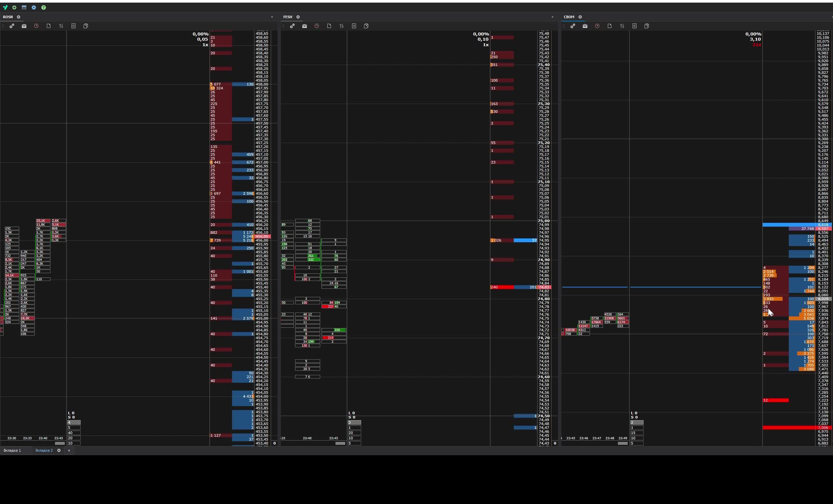Viewport: 833px width, 504px height.
Task: Click the briefcase icon in FESH panel
Action: 305,26
